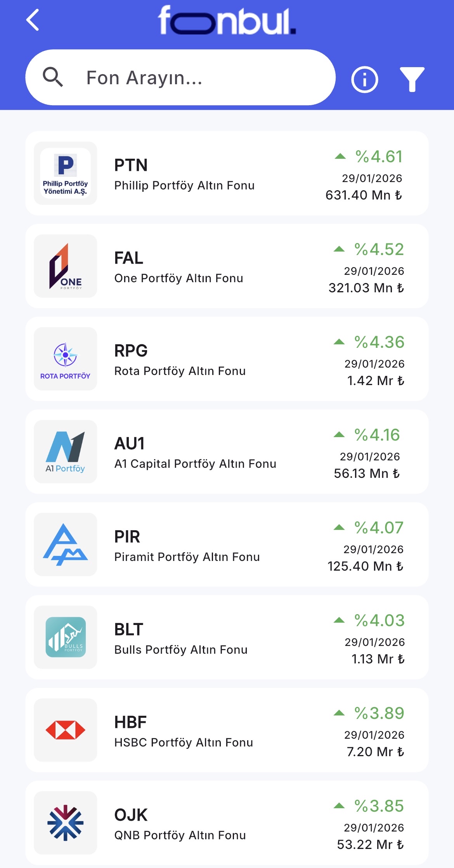Tap the Rota Portföy logo
The image size is (454, 868).
pyautogui.click(x=65, y=359)
